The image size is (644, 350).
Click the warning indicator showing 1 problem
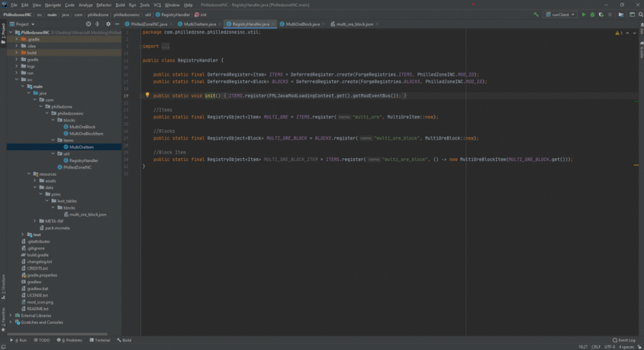click(619, 33)
